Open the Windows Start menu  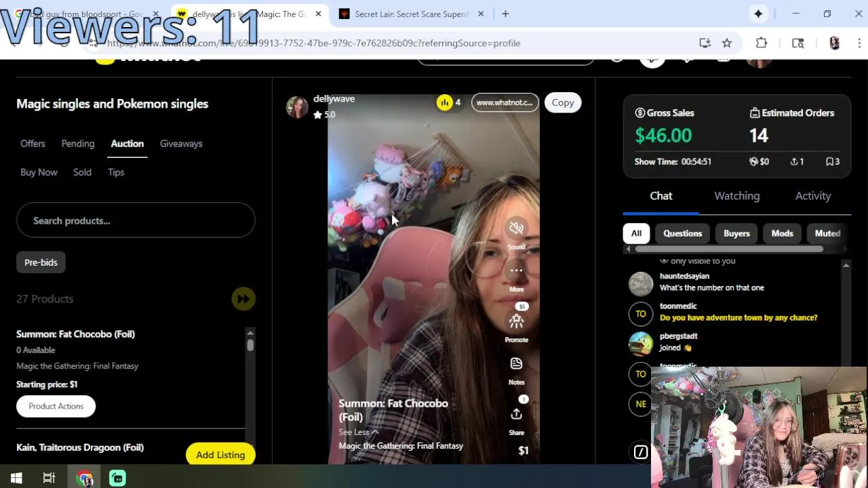(16, 479)
